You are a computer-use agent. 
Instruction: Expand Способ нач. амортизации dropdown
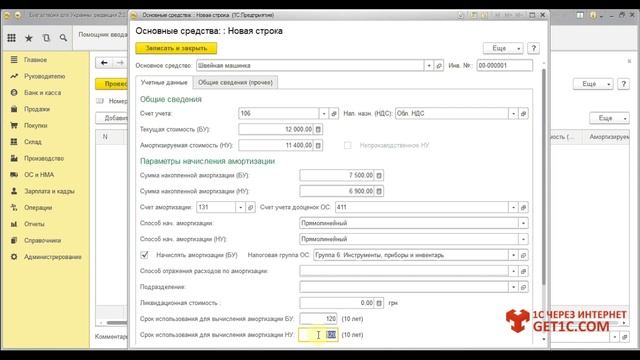tap(523, 223)
